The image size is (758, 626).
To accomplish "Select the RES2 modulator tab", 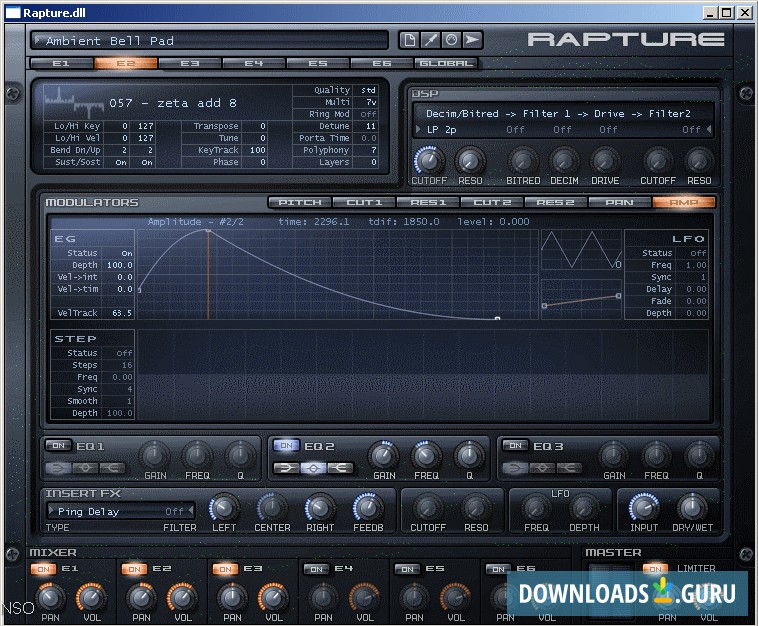I will (555, 202).
